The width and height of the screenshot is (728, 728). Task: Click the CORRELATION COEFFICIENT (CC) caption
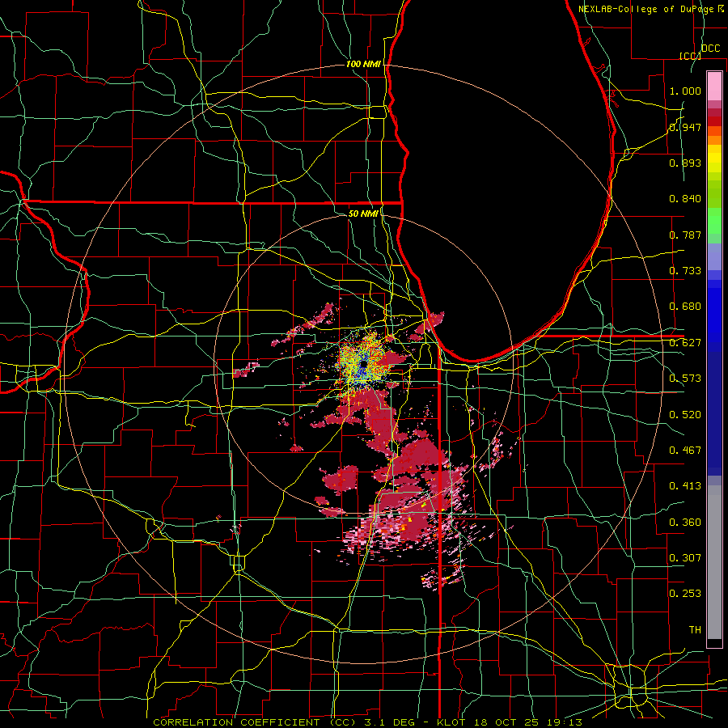pos(255,722)
